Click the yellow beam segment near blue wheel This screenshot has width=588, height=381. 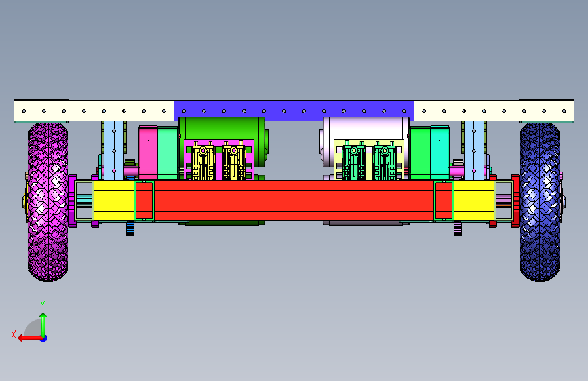(x=474, y=201)
